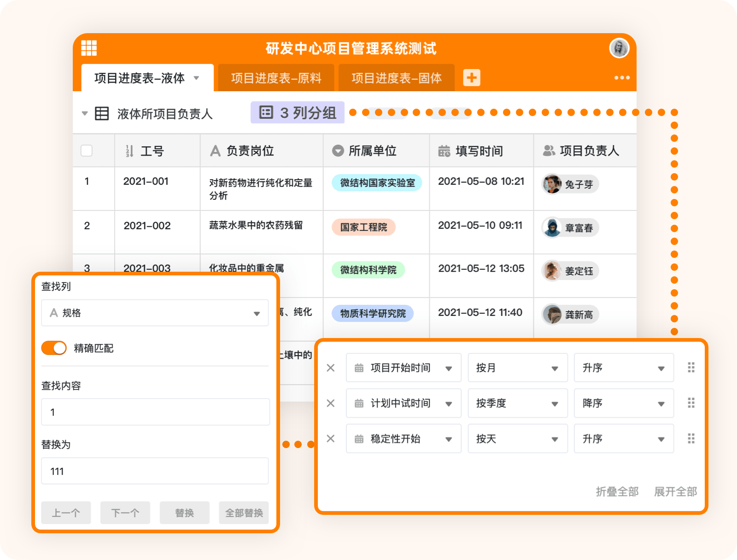Toggle the 精确匹配 switch
The width and height of the screenshot is (737, 560).
click(54, 348)
